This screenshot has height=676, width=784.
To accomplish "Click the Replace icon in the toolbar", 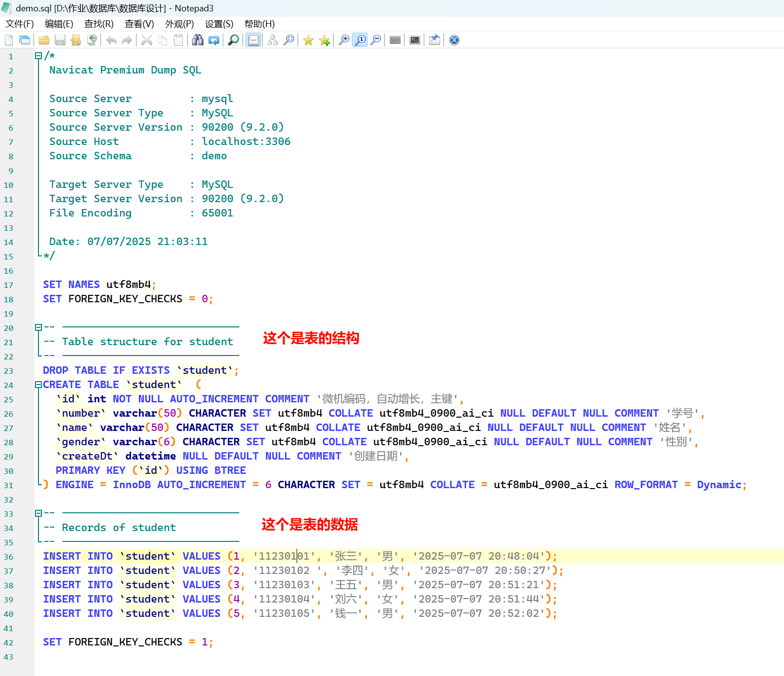I will click(214, 40).
